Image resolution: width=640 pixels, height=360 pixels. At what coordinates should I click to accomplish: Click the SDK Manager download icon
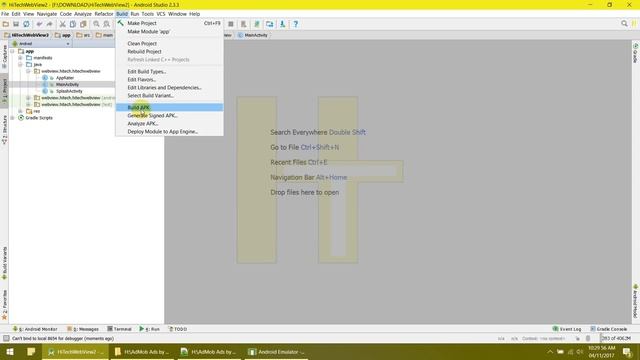tap(282, 24)
